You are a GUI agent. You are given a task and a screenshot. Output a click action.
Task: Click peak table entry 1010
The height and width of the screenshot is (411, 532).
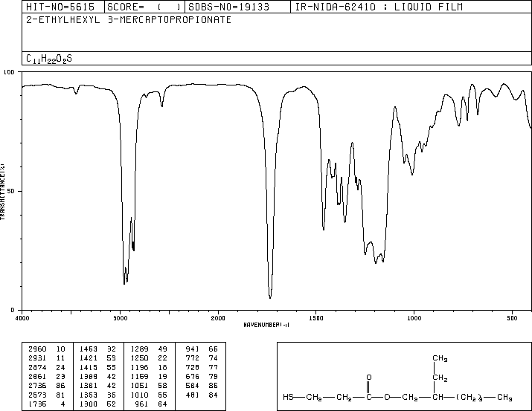tap(139, 395)
